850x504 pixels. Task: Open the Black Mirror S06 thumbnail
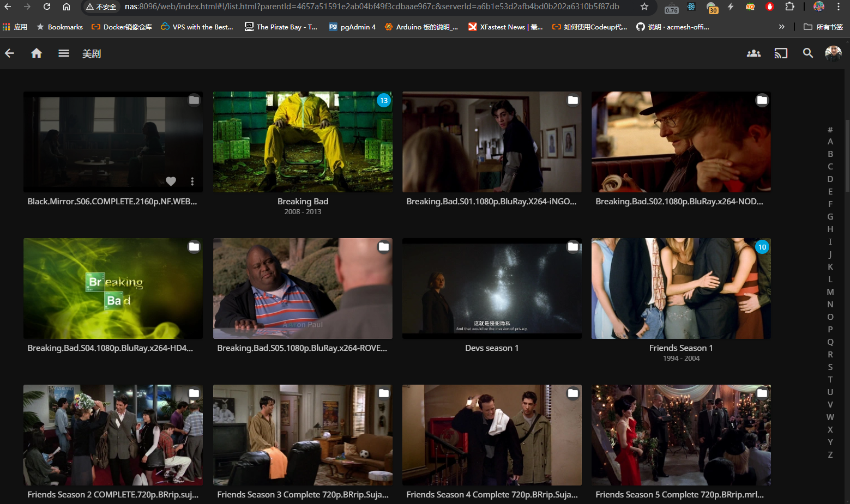tap(113, 142)
